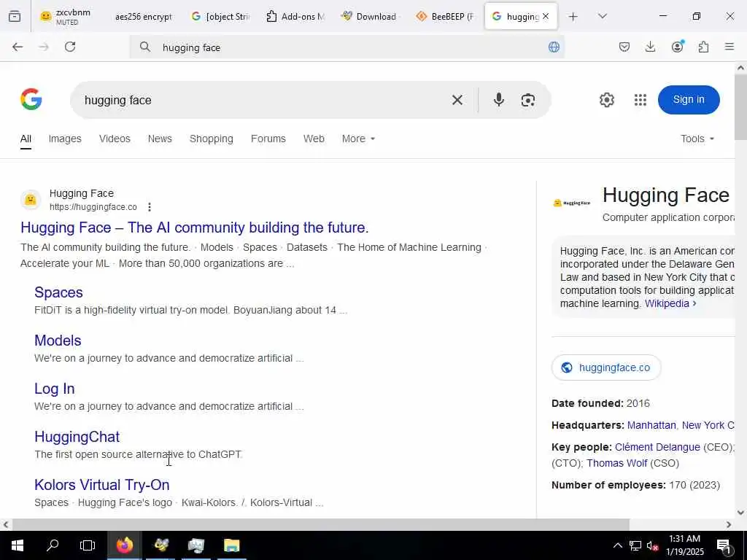Open Pocket save icon in toolbar

624,47
